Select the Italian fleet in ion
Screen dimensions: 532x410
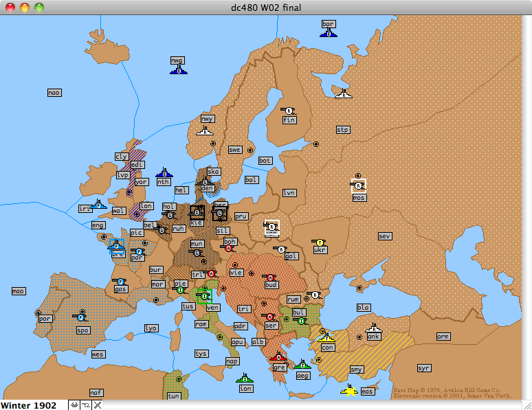(245, 378)
